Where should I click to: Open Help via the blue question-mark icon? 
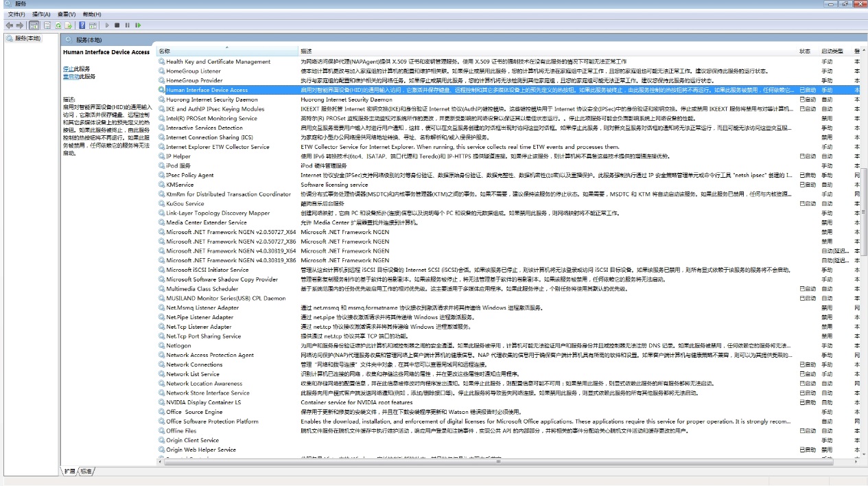82,25
